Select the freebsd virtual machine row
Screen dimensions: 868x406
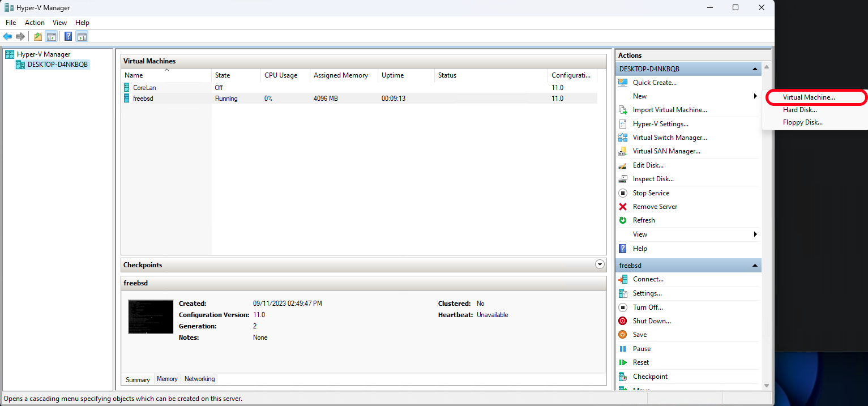360,99
